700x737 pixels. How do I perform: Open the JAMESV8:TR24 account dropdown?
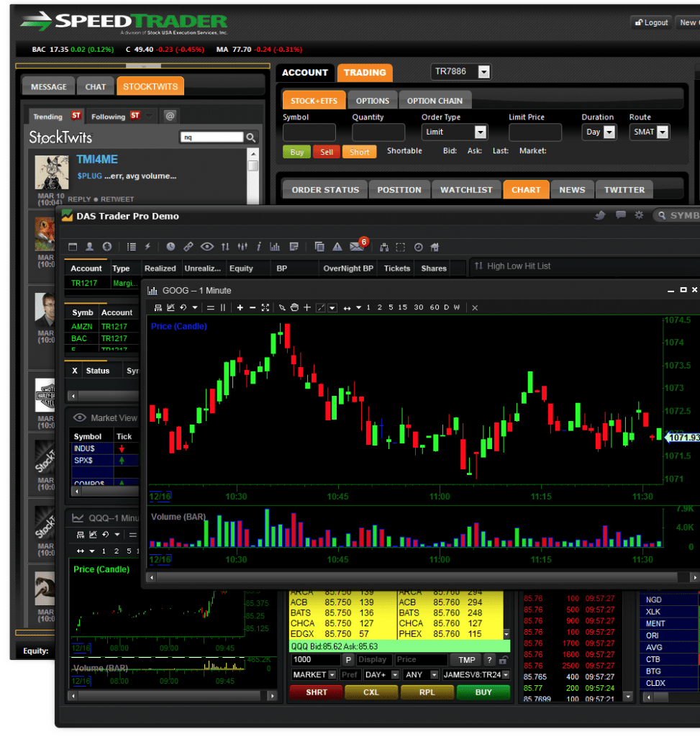pyautogui.click(x=506, y=675)
